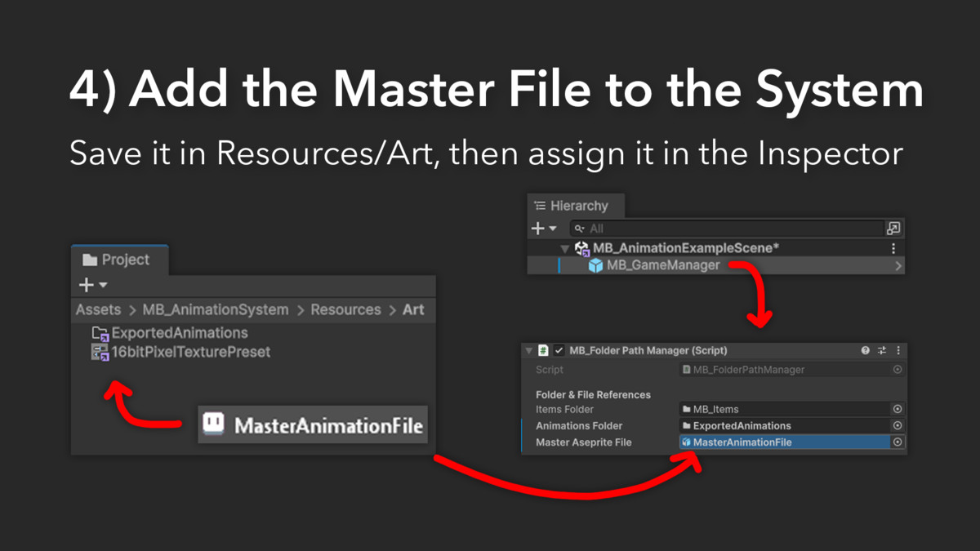Select the MB_GameManager object in Hierarchy
This screenshot has height=551, width=980.
pyautogui.click(x=663, y=265)
